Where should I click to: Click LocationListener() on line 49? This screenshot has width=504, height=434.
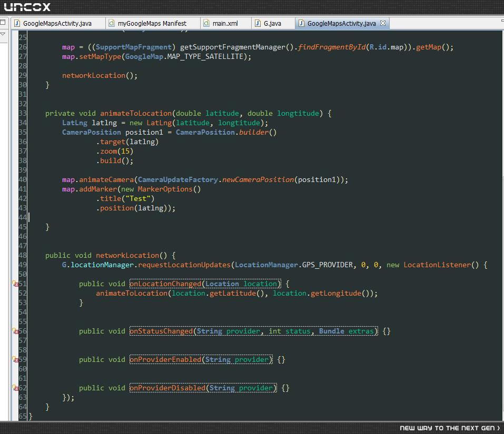tap(441, 265)
